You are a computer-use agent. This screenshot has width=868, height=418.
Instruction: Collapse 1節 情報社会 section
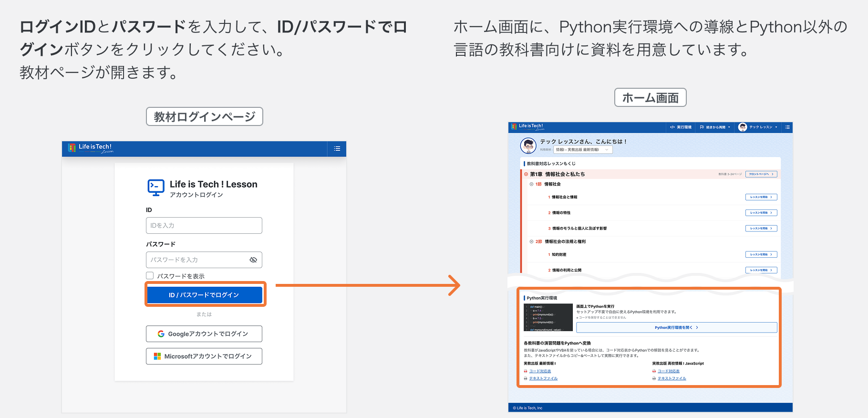click(x=531, y=184)
